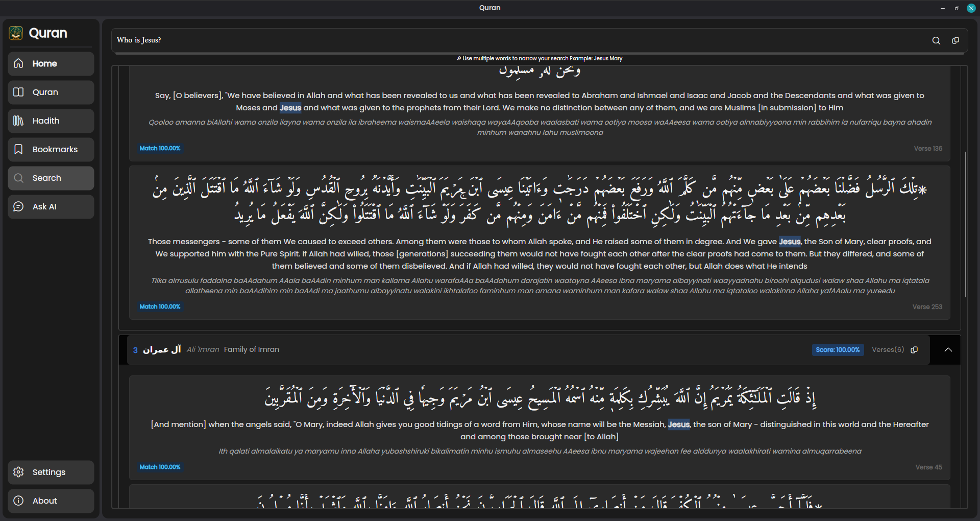
Task: Click the Ask AI chat bubble icon
Action: tap(19, 206)
